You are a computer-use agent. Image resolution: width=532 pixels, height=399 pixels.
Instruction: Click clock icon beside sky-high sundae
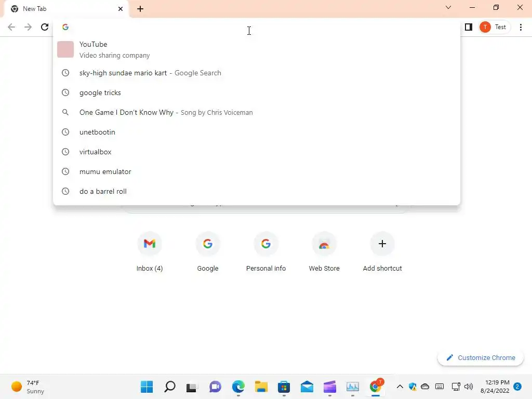(x=65, y=73)
